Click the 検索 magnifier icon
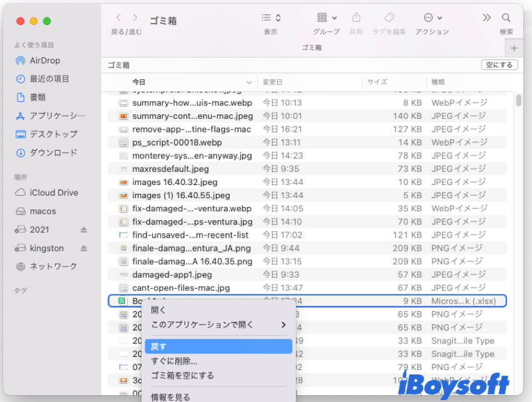Viewport: 532px width, 402px height. pyautogui.click(x=506, y=18)
